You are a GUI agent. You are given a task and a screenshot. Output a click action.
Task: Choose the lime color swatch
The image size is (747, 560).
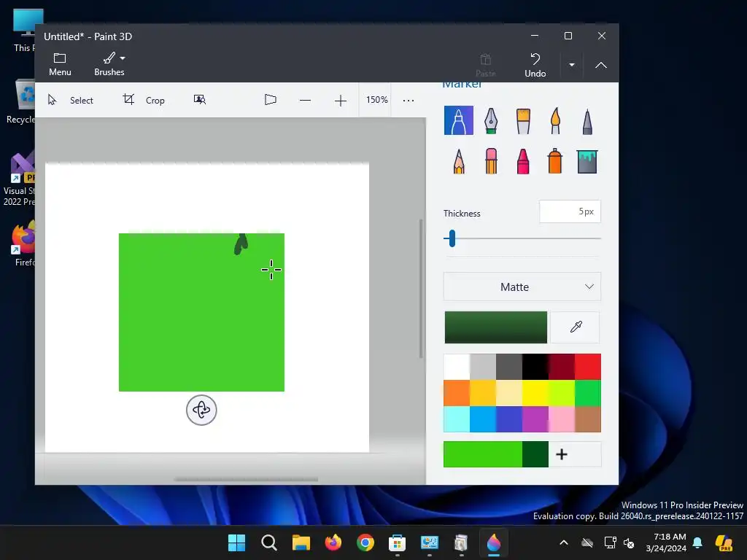pos(561,393)
